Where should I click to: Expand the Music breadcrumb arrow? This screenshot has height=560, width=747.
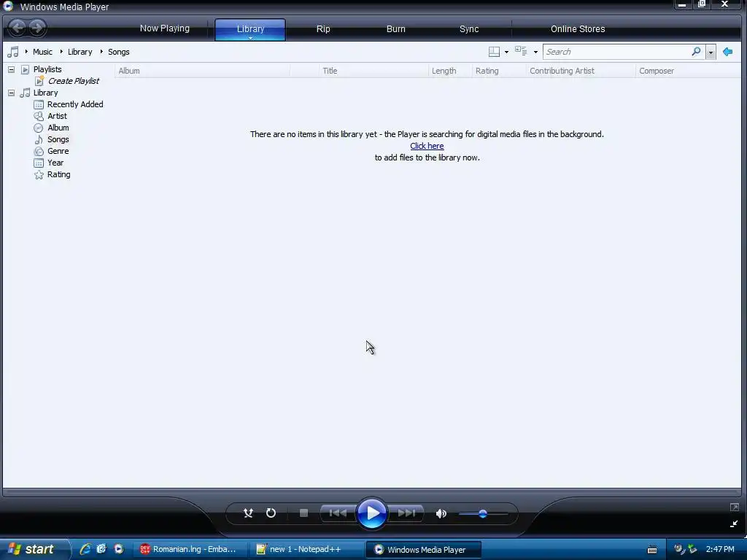[x=26, y=52]
